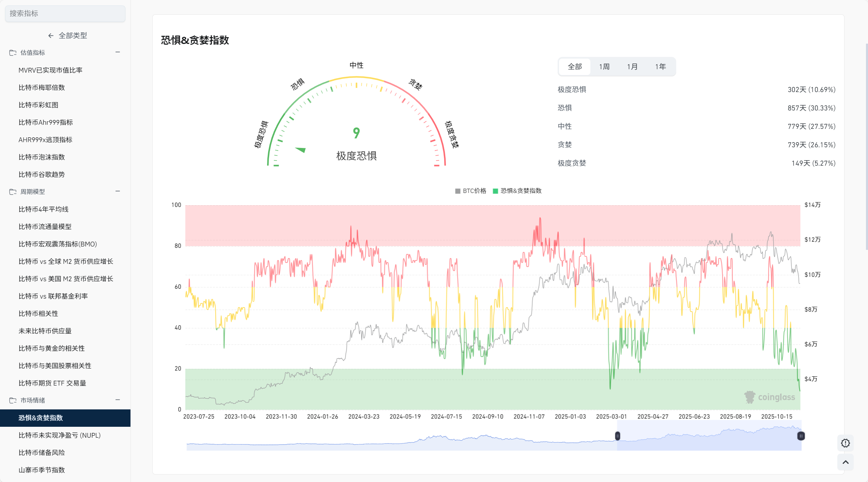Image resolution: width=868 pixels, height=482 pixels.
Task: Switch to the 1年 time range
Action: pos(660,66)
